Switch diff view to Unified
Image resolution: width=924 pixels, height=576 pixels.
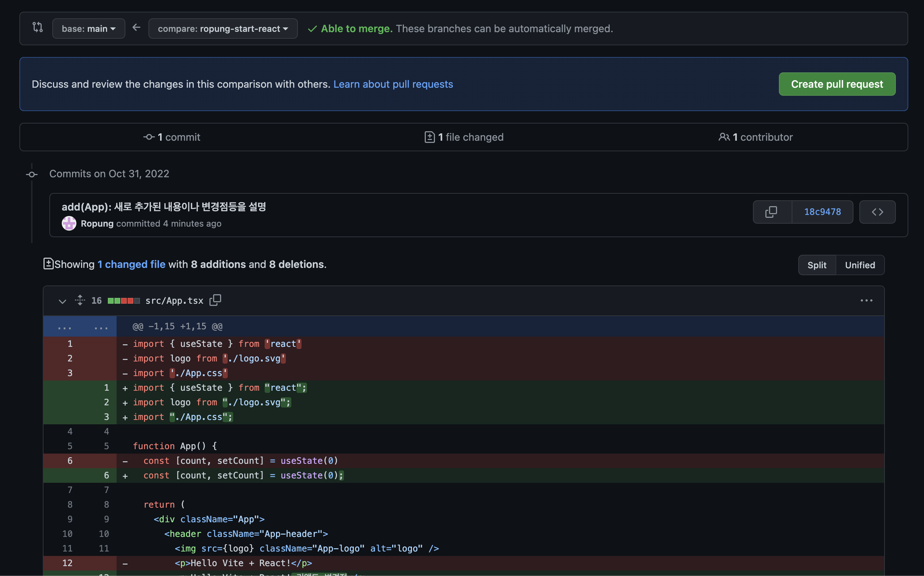860,265
